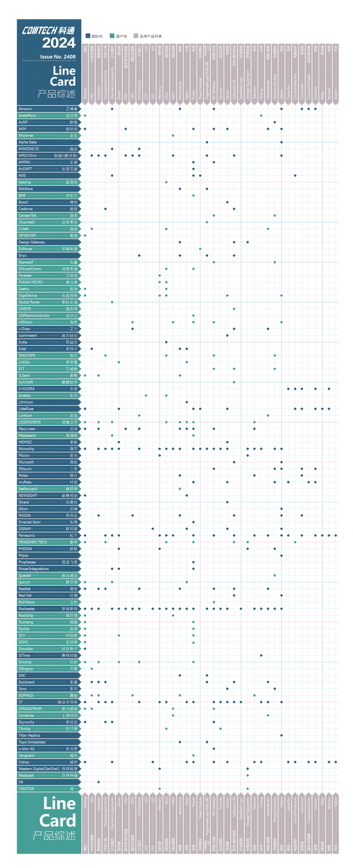Click the Cadence 楷登 row label
Screen dimensions: 353x868
(49, 209)
